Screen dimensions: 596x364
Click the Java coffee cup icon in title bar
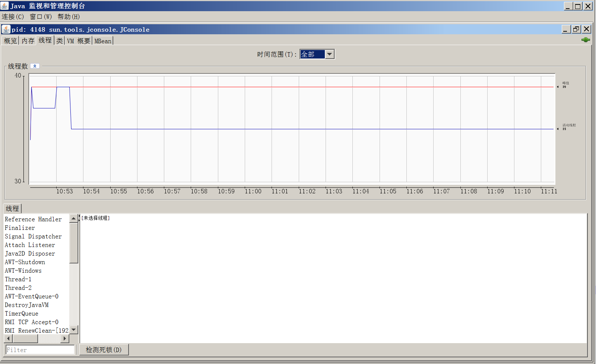pos(5,6)
